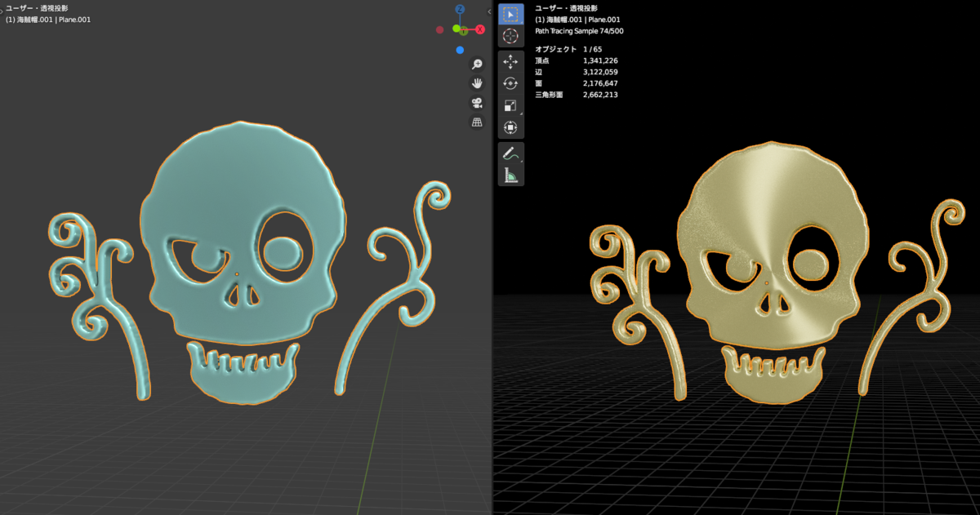Viewport: 980px width, 515px height.
Task: Click the "頂点" statistics label
Action: click(541, 61)
